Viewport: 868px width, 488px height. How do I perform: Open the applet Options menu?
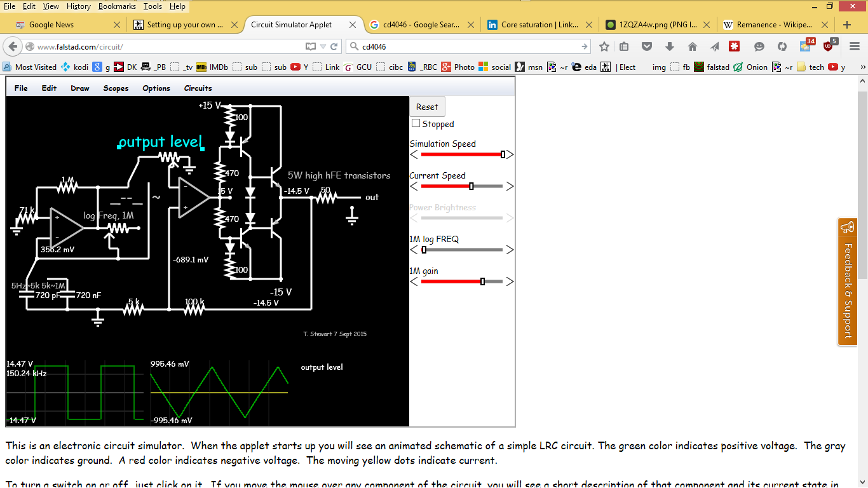[156, 88]
